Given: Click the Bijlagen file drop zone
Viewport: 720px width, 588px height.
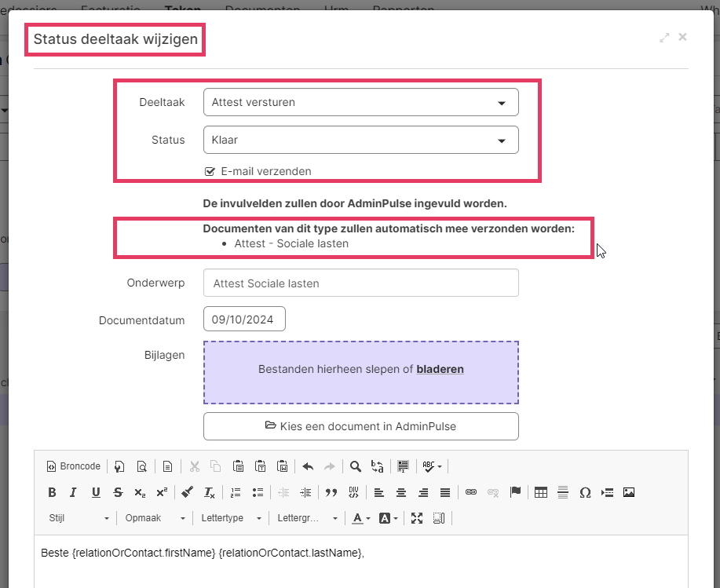Looking at the screenshot, I should pyautogui.click(x=361, y=373).
